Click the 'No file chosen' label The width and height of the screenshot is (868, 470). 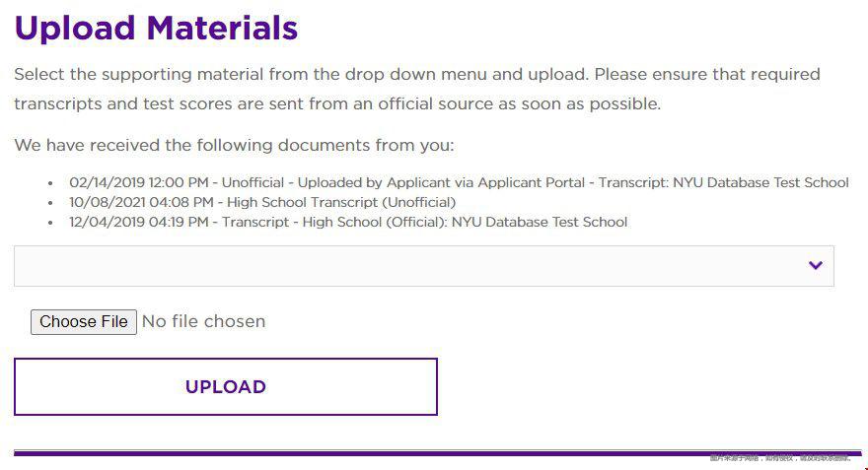click(x=204, y=321)
